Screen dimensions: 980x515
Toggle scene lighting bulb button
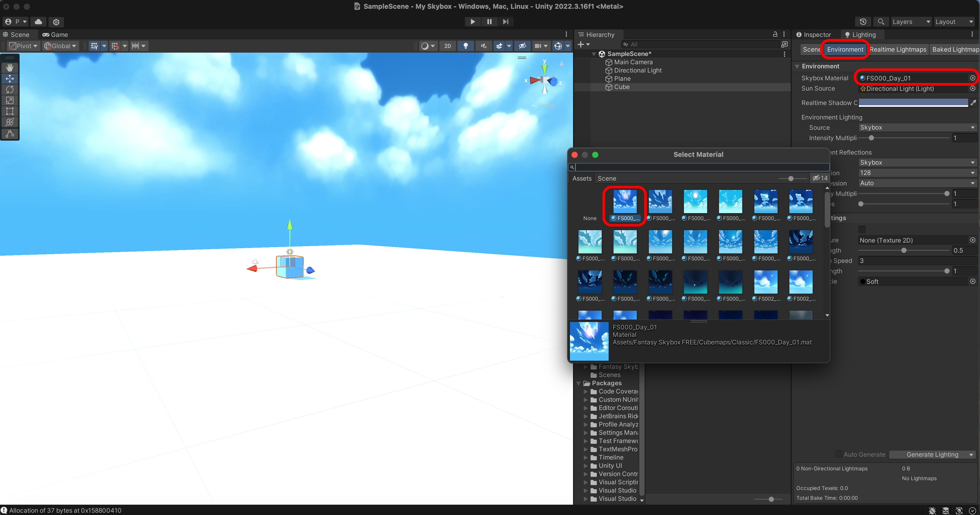click(465, 46)
